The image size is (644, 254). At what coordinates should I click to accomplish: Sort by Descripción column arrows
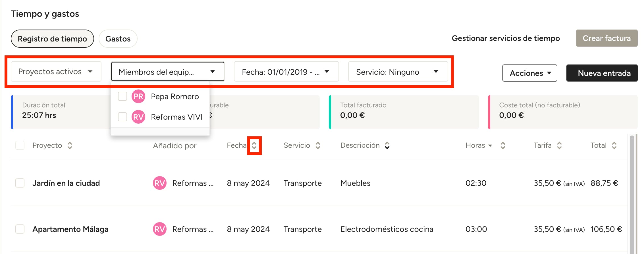(x=387, y=145)
